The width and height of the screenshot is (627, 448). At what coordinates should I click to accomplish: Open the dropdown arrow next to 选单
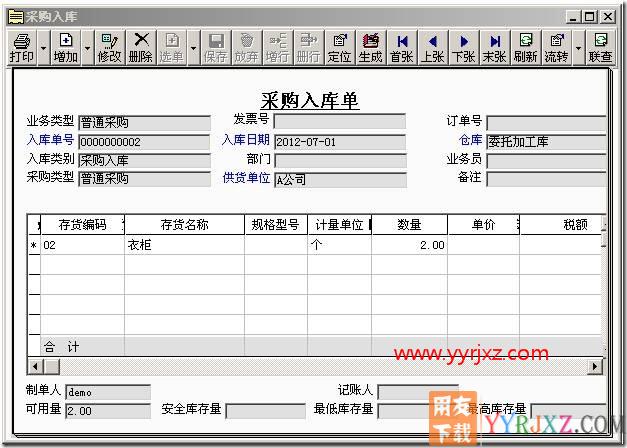tap(193, 48)
